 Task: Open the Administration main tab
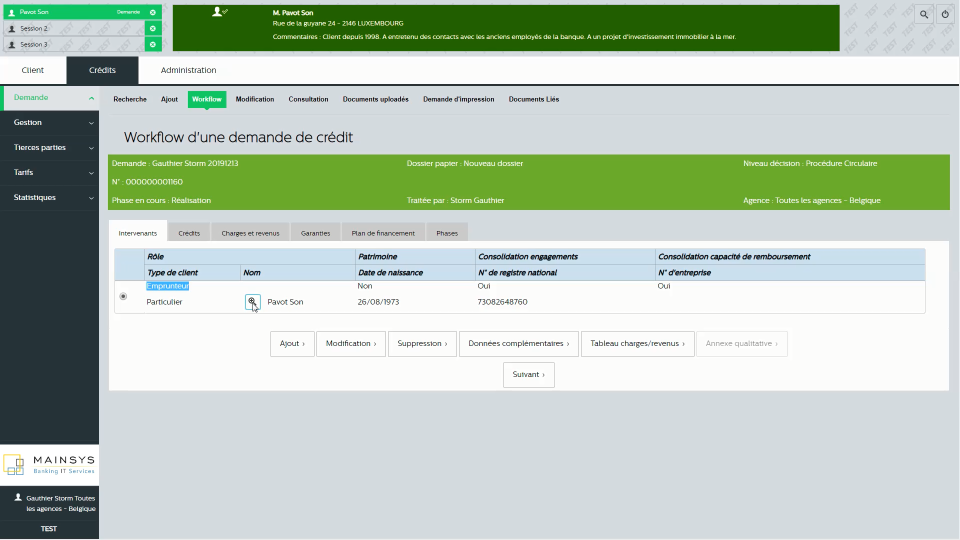click(188, 70)
